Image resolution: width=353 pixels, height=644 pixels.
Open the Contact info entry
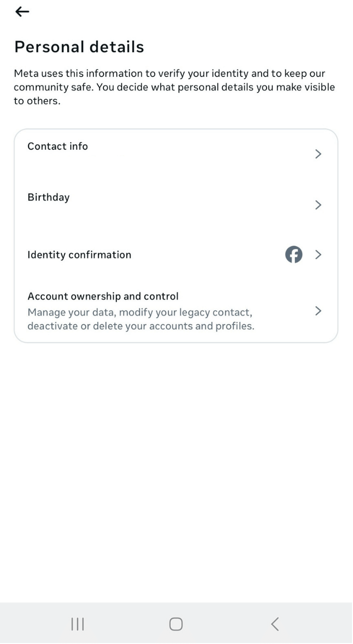(58, 146)
